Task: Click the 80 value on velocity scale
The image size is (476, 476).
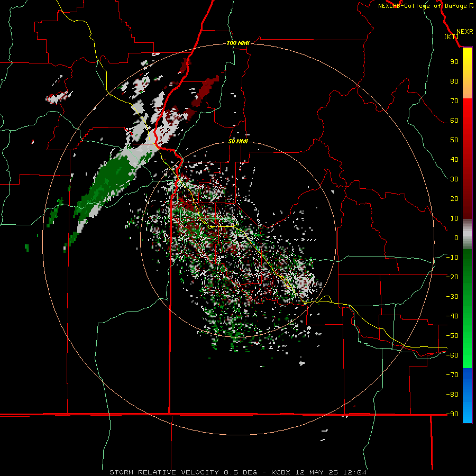Action: pos(454,81)
